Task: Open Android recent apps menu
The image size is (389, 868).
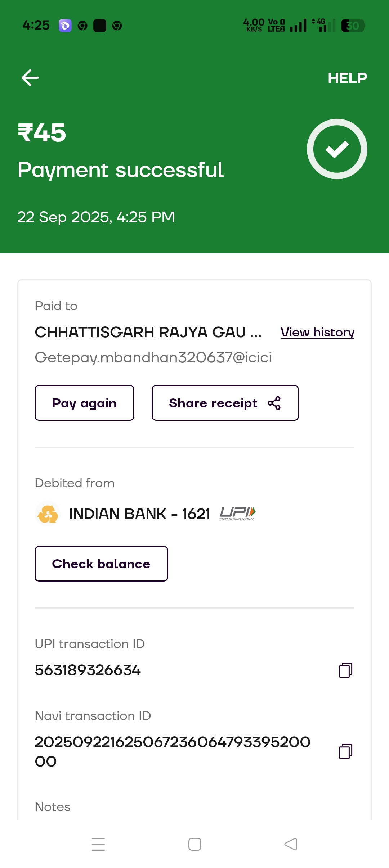Action: (98, 844)
